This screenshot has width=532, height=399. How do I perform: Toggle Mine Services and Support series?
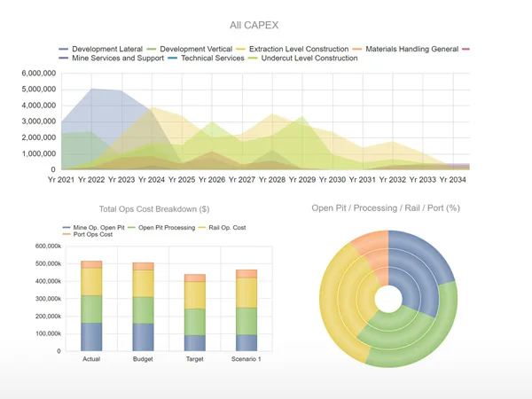pyautogui.click(x=112, y=58)
